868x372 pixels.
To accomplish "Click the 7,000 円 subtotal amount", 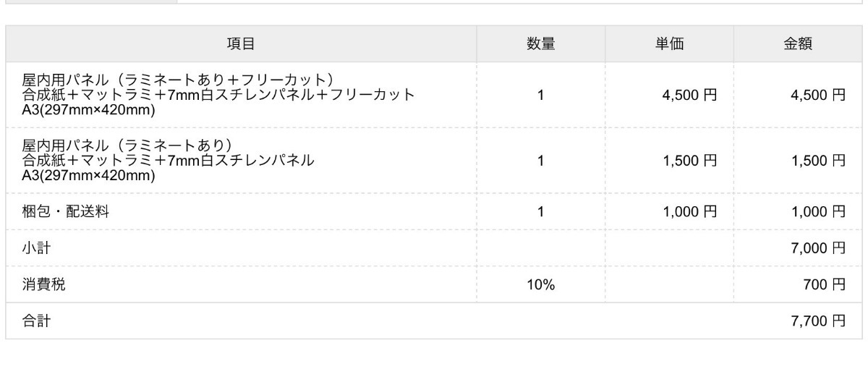I will pos(818,248).
